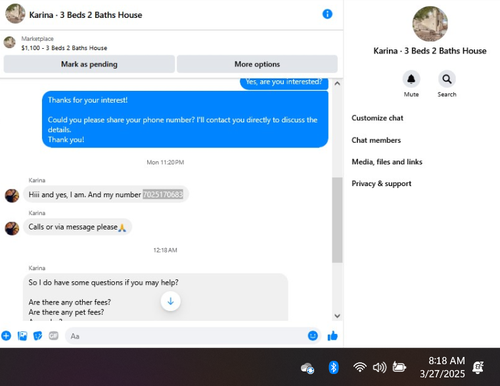Open the Marketplace listing thumbnail
This screenshot has height=386, width=500.
click(x=9, y=43)
